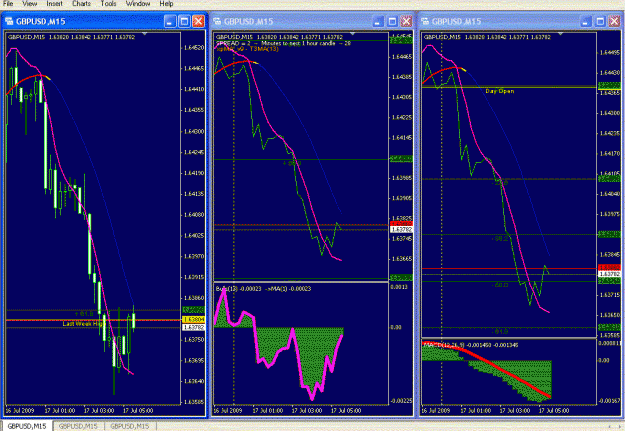625x431 pixels.
Task: Open the Window menu
Action: pos(138,4)
